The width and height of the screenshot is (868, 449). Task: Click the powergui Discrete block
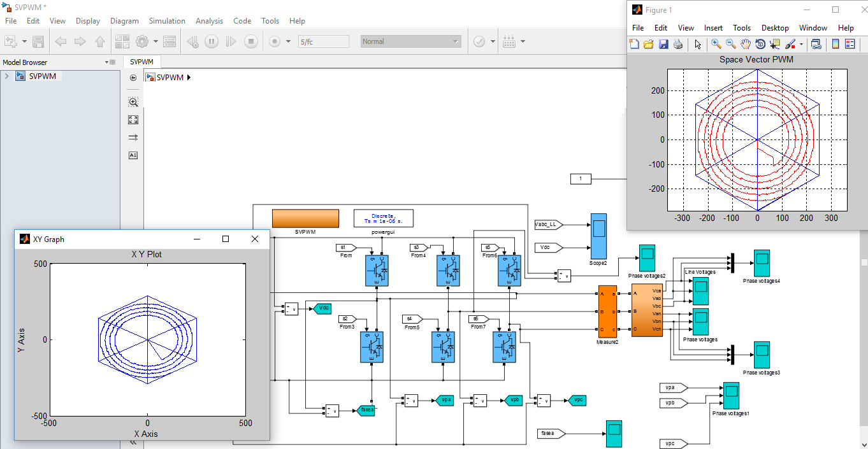[384, 218]
